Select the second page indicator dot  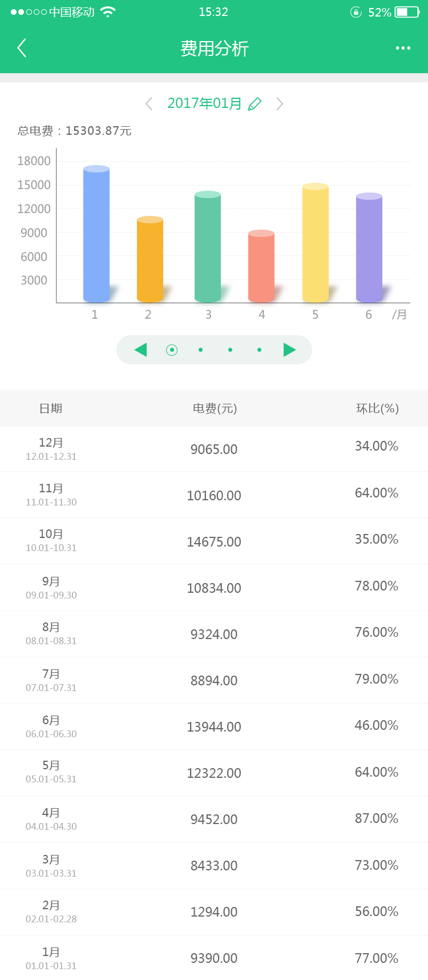coord(200,350)
